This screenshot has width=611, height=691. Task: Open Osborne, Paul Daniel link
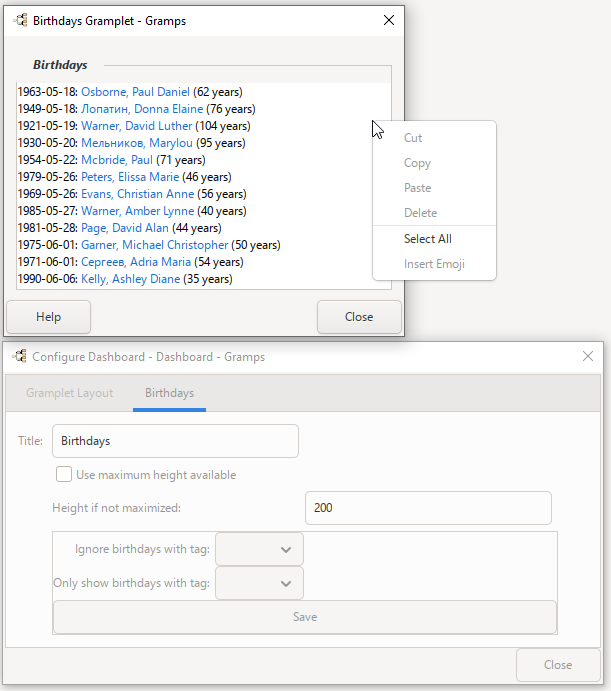135,92
